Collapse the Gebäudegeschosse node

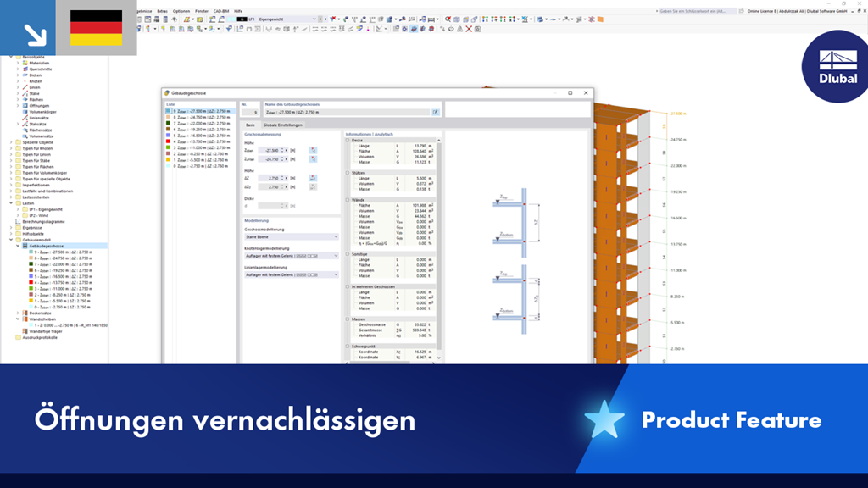pos(18,247)
